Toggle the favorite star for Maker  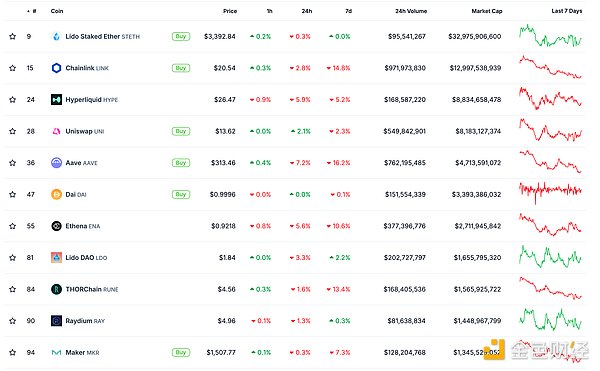pyautogui.click(x=13, y=352)
